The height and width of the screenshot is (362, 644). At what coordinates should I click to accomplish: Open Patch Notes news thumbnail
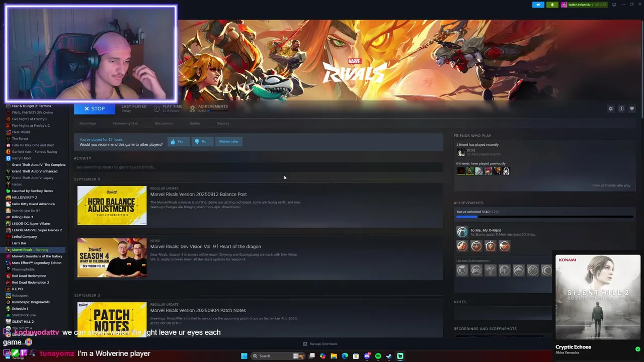click(112, 319)
